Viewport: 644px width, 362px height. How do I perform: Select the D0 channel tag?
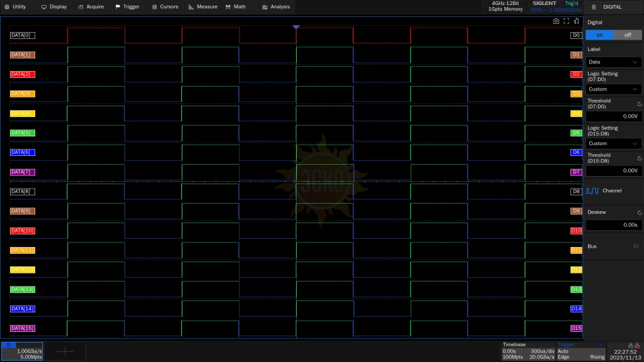[x=576, y=35]
